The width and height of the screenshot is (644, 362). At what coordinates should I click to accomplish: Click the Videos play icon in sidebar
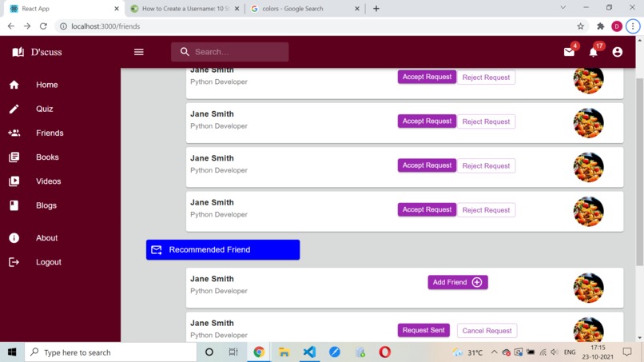pyautogui.click(x=14, y=181)
